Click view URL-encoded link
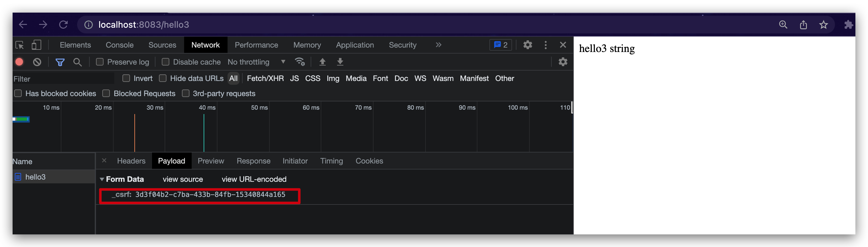This screenshot has width=868, height=247. click(254, 179)
